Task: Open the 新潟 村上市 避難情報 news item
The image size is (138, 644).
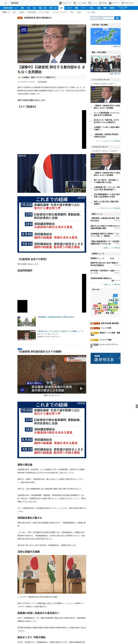Action: pyautogui.click(x=105, y=227)
